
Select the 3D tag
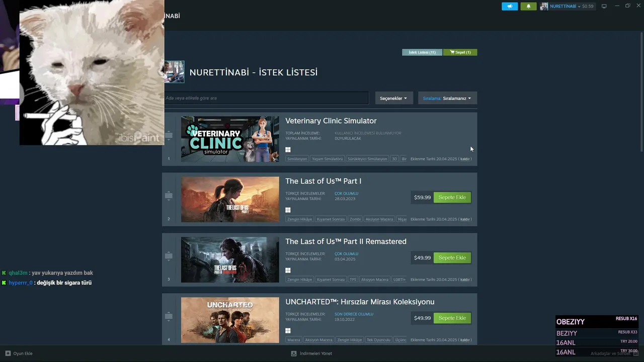[x=394, y=159]
